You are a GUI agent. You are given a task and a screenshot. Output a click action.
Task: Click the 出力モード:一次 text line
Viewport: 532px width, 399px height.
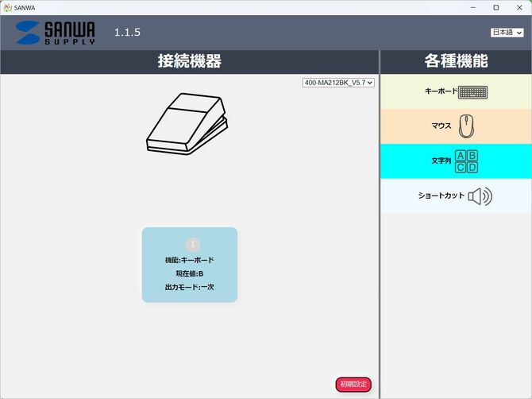(190, 287)
